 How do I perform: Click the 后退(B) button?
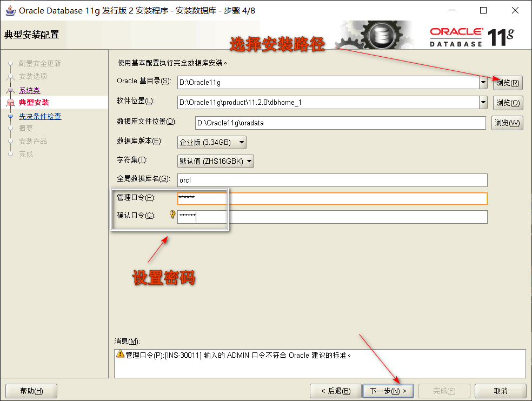click(x=336, y=391)
